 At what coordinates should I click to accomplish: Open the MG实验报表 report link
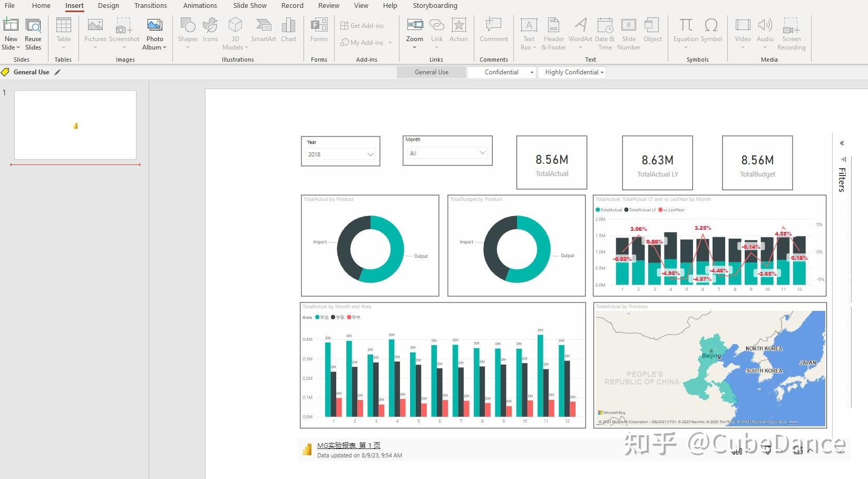coord(347,445)
